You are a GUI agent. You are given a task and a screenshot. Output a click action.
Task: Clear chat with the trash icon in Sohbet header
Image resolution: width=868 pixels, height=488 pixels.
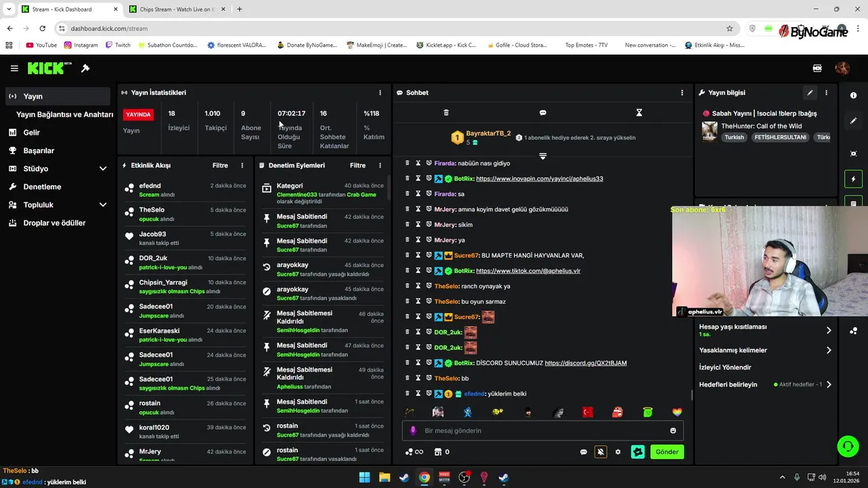[x=446, y=113]
